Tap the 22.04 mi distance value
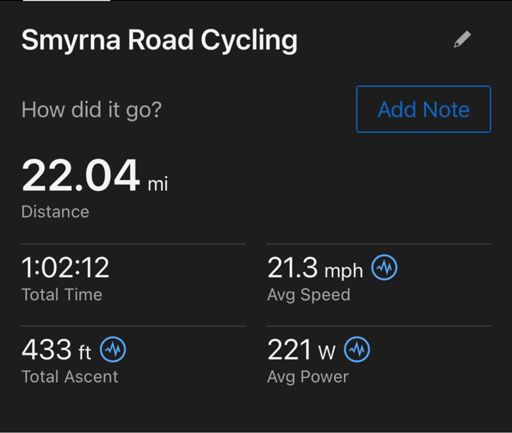 [x=95, y=176]
